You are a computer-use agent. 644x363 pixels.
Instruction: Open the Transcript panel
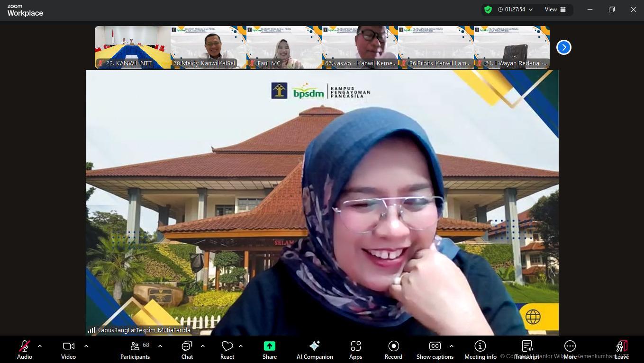coord(527,349)
